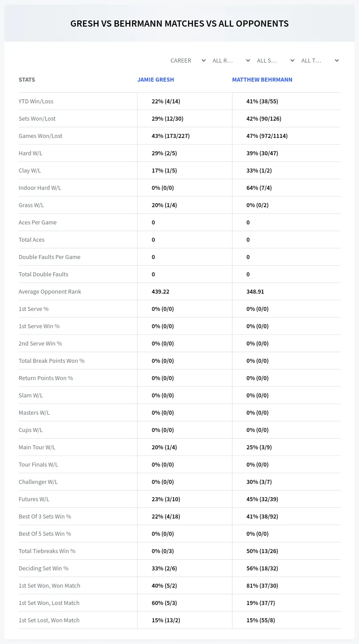Open Matthew Behrmann player link

point(262,80)
